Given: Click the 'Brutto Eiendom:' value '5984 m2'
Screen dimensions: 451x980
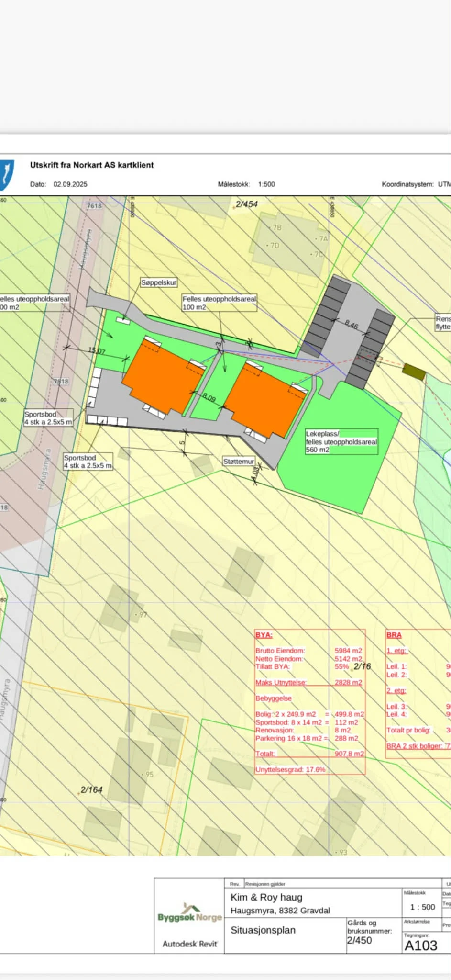Looking at the screenshot, I should [348, 651].
